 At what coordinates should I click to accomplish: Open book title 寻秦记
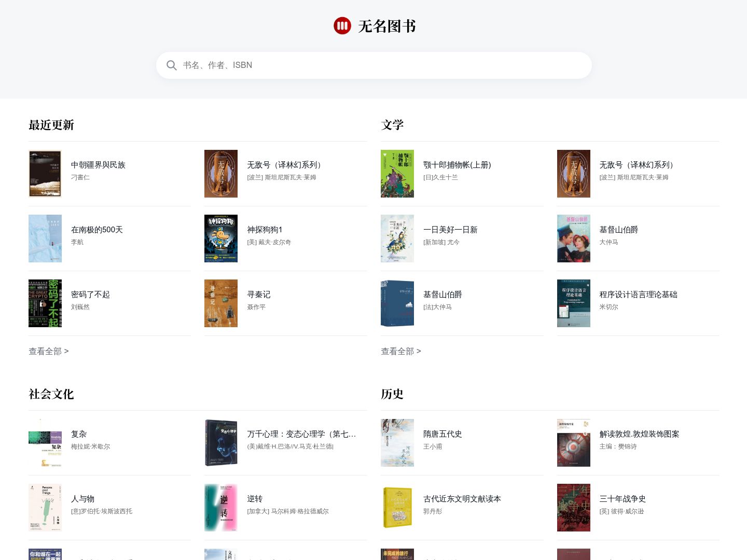[x=259, y=295]
